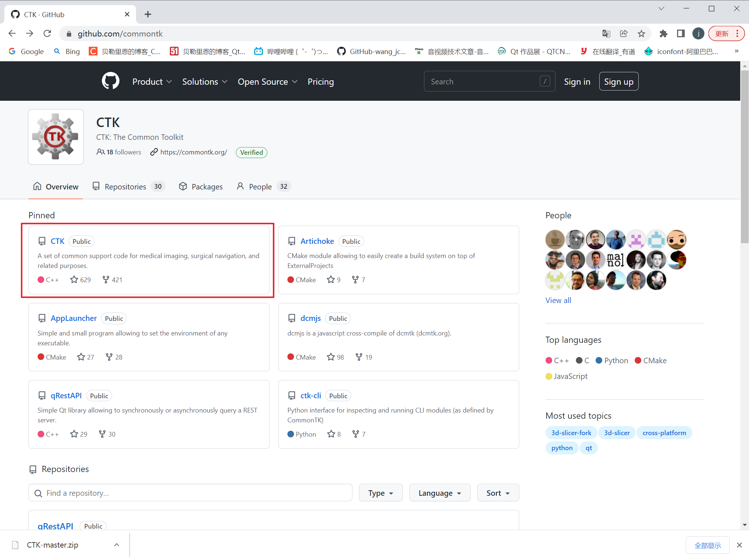The image size is (749, 560).
Task: Select the qt topic tag
Action: coord(588,448)
